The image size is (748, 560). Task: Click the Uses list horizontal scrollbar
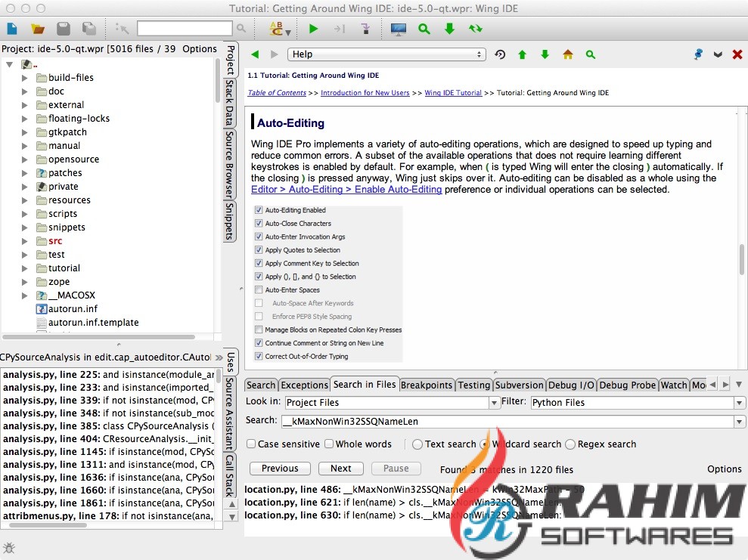pyautogui.click(x=48, y=525)
